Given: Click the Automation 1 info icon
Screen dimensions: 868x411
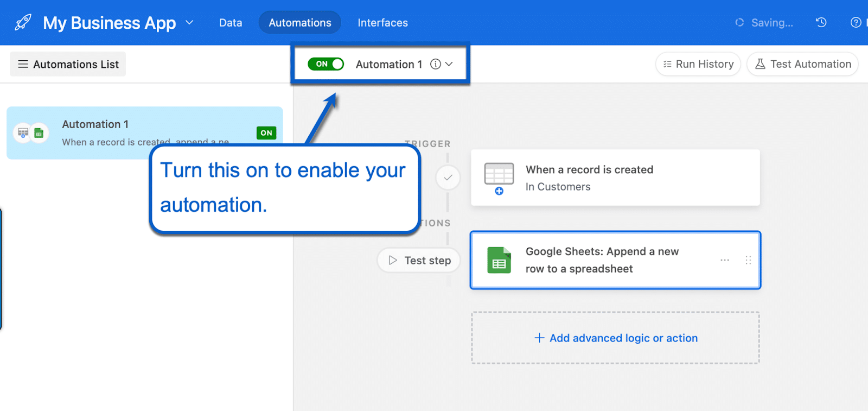Looking at the screenshot, I should coord(436,64).
